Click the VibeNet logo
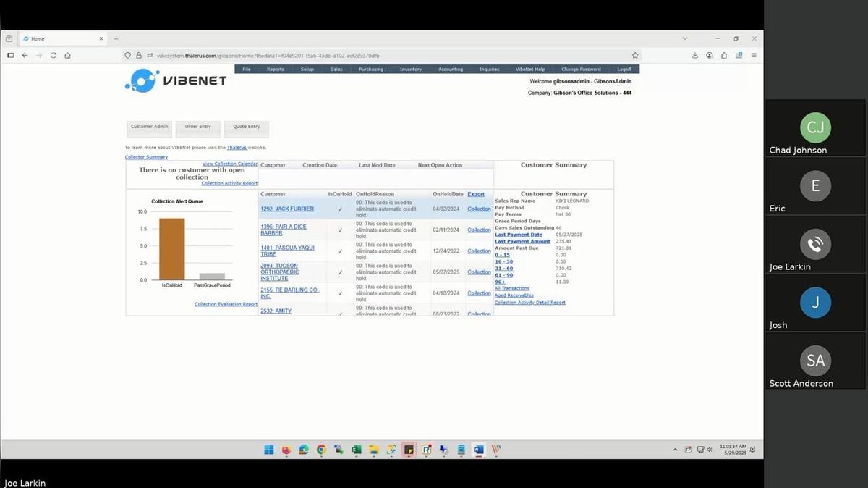 coord(176,81)
